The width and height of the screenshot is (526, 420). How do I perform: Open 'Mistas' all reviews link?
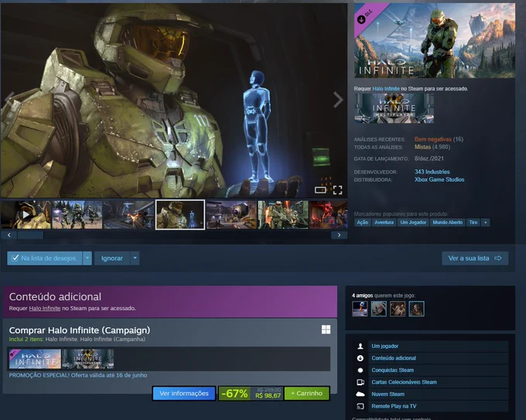click(x=422, y=147)
